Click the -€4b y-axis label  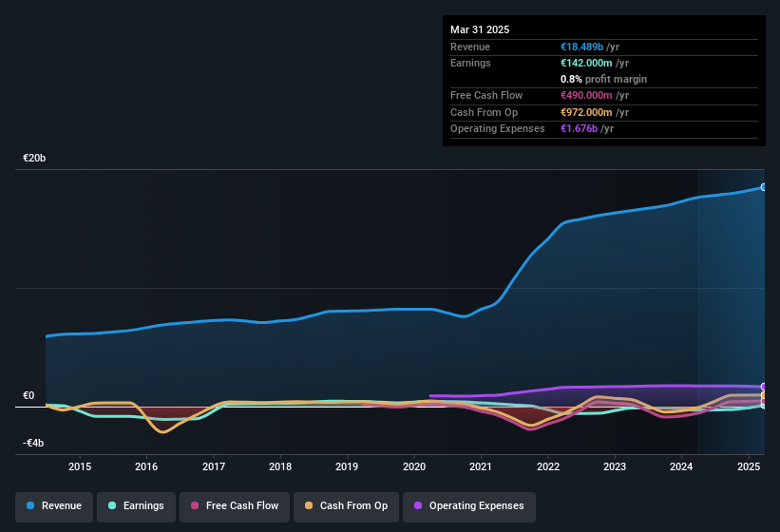tap(33, 443)
